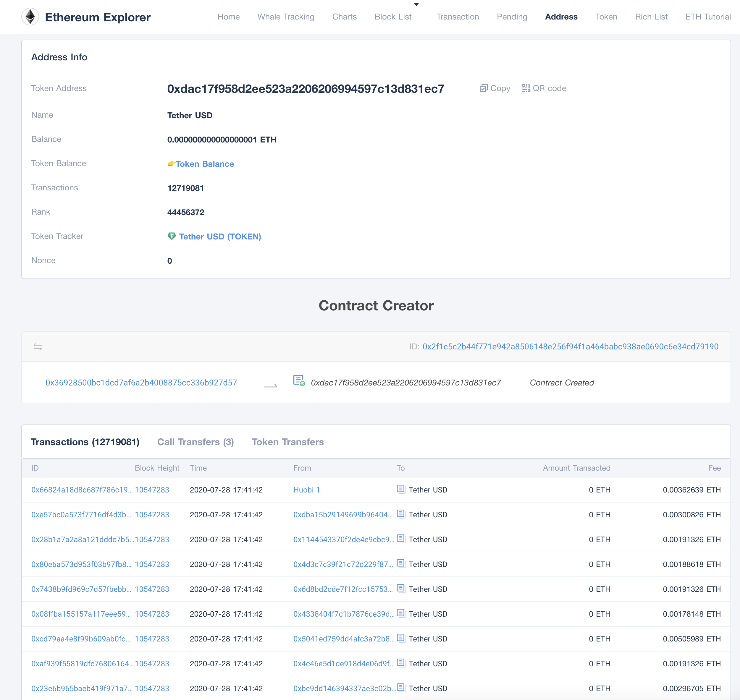Open contract creation transaction ID 0x2f1c5c2b44
The image size is (740, 700).
point(570,346)
